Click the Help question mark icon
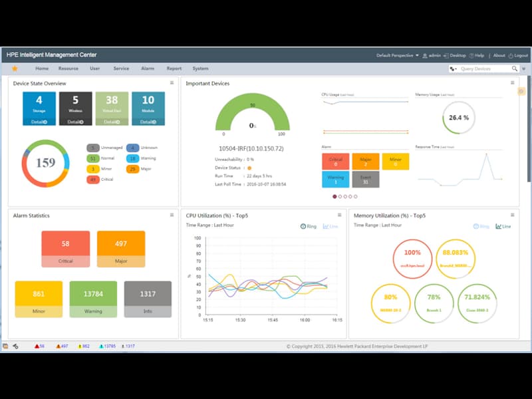The image size is (532, 399). (x=471, y=56)
